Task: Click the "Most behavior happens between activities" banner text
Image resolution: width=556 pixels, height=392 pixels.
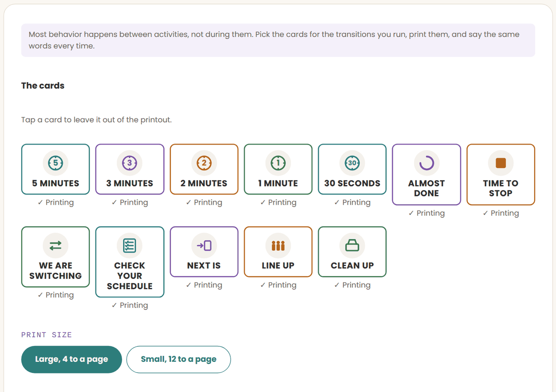Action: (274, 40)
